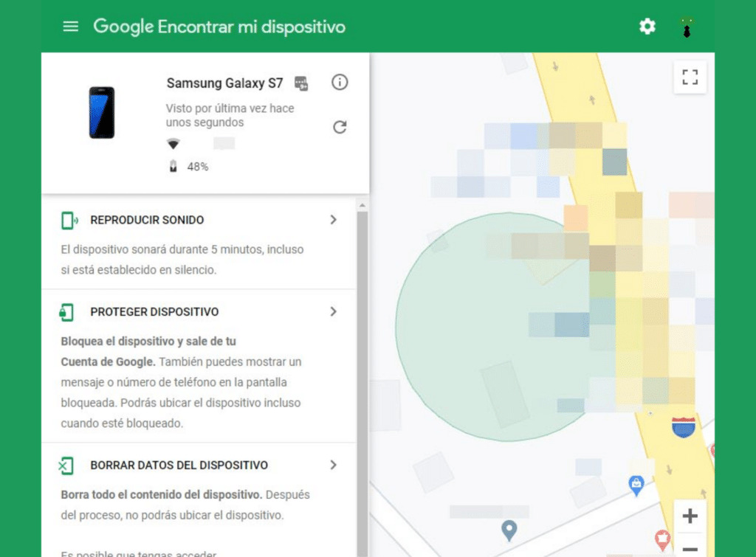Click the actions panel scrollbar track
Viewport: 756px width, 557px height.
(x=362, y=384)
